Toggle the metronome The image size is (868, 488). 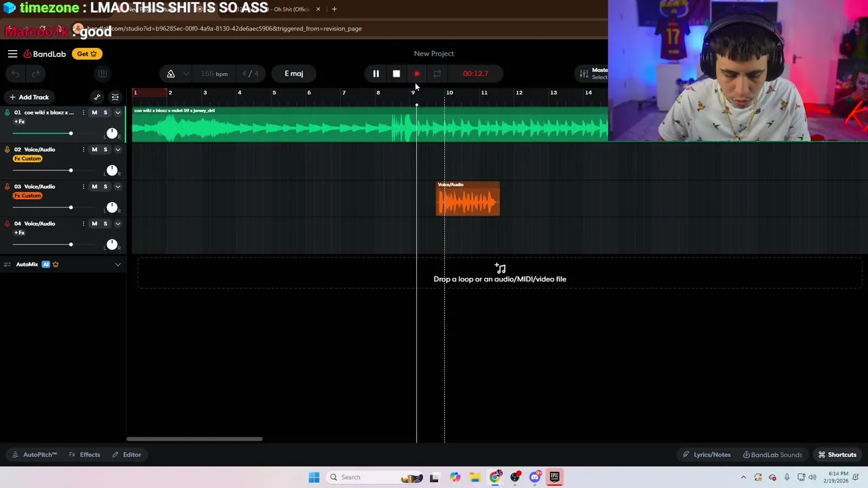(171, 73)
